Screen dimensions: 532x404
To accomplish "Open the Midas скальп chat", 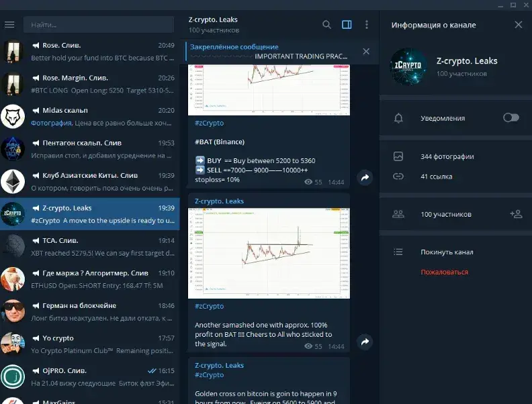I will coord(90,116).
